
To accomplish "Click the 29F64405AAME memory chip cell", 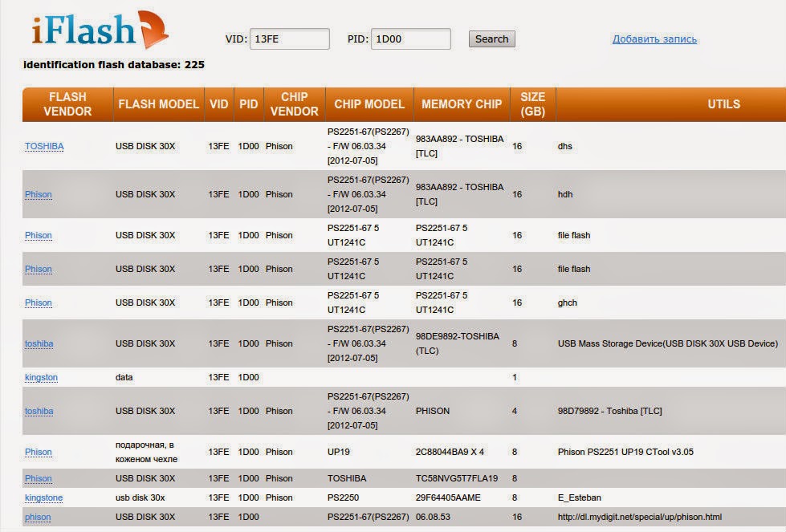I will pyautogui.click(x=448, y=497).
